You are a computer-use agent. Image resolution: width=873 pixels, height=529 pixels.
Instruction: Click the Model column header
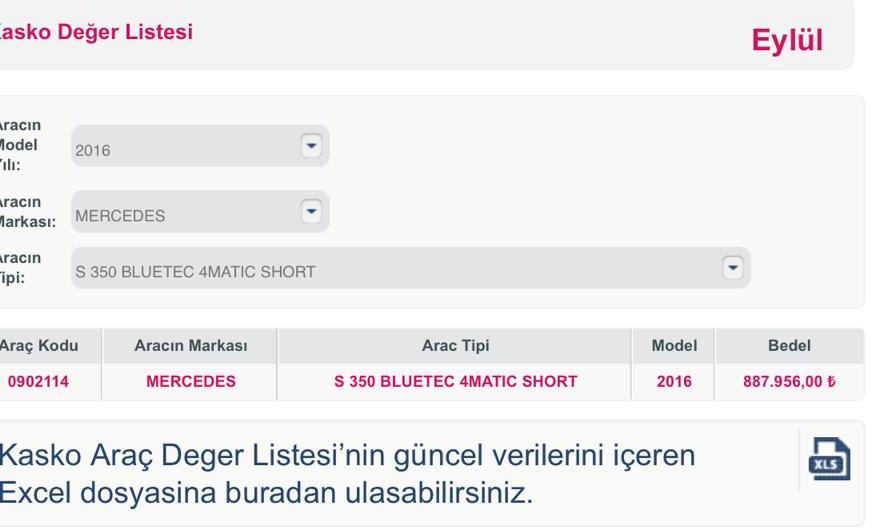pyautogui.click(x=674, y=346)
